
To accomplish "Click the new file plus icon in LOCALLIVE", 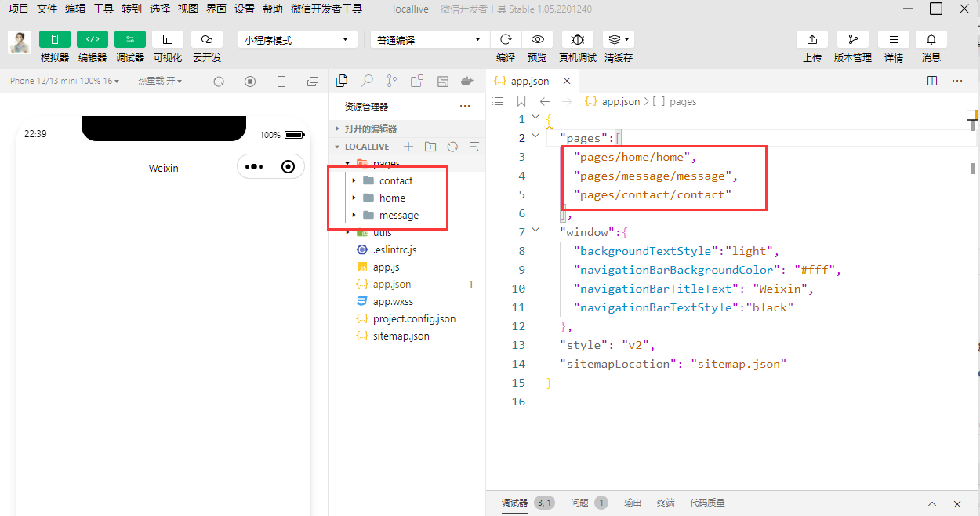I will coord(408,147).
